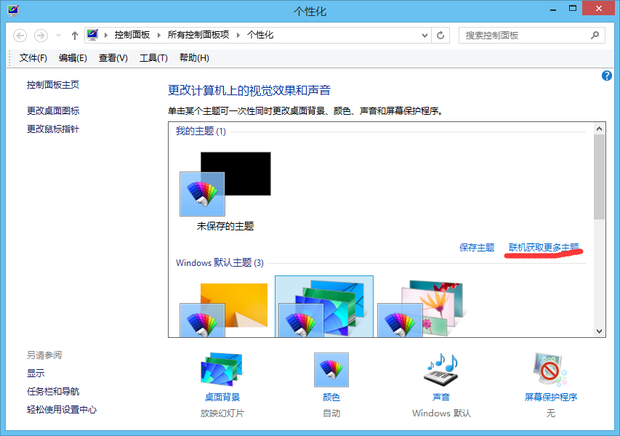Viewport: 620px width, 436px height.
Task: Click the theme list scroll down arrow
Action: click(599, 330)
